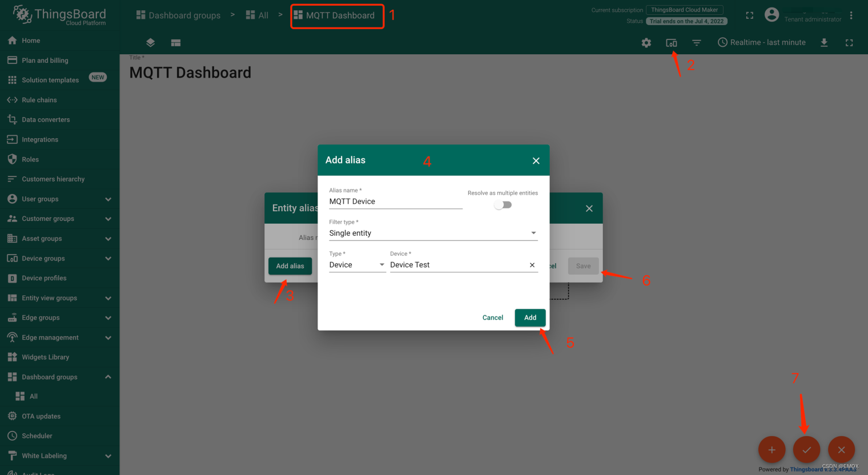Open Realtime - last minute time window

762,43
